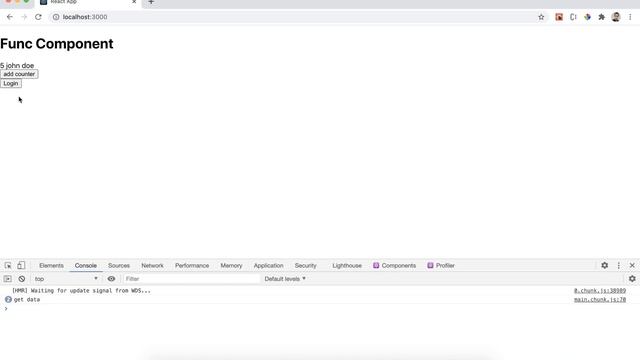Select the React App browser tab
Viewport: 640px width, 360px height.
click(x=87, y=2)
